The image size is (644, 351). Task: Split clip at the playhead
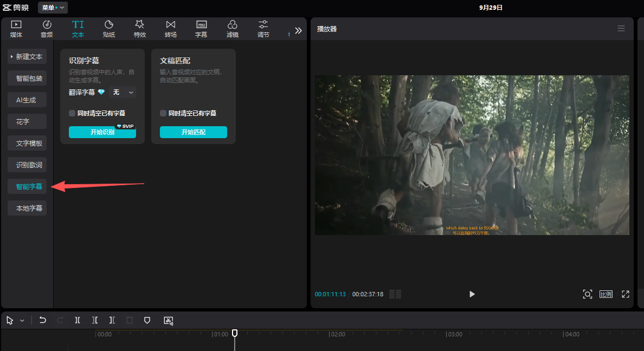point(77,320)
